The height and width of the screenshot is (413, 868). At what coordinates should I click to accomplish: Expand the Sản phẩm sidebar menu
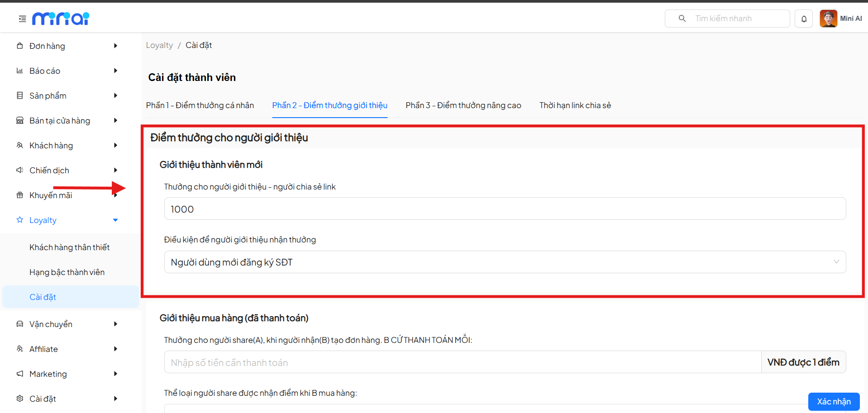click(115, 95)
